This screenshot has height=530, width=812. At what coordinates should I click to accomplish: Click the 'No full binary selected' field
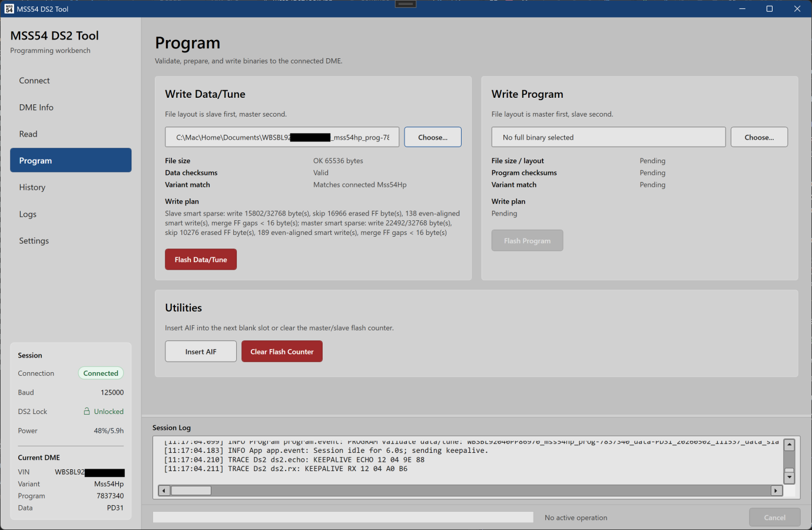[x=609, y=137]
